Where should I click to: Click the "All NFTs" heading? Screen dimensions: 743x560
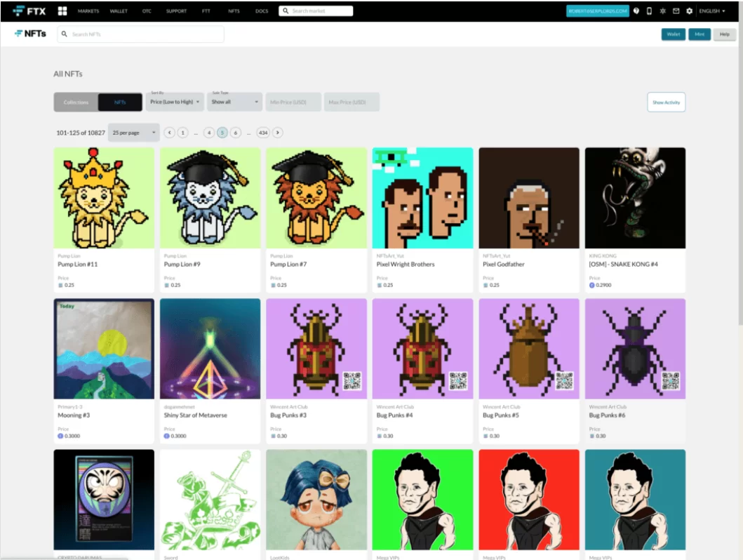[68, 74]
